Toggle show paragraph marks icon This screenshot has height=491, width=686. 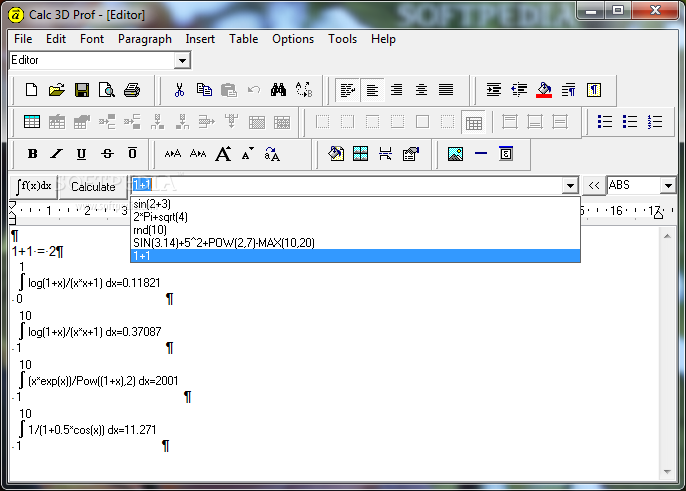point(594,90)
